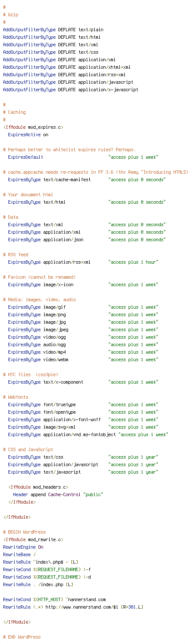Click the 'application/rss+xml' "access plus 1 hour" value

tap(133, 262)
